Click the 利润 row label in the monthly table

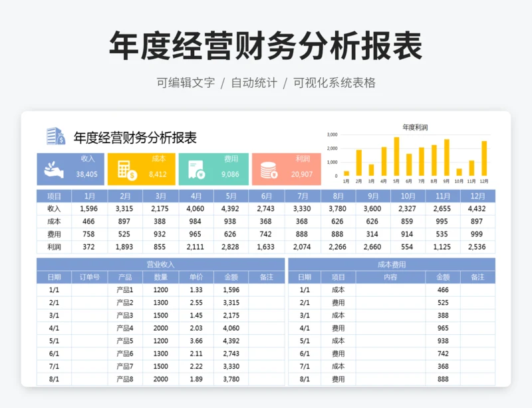(x=54, y=247)
